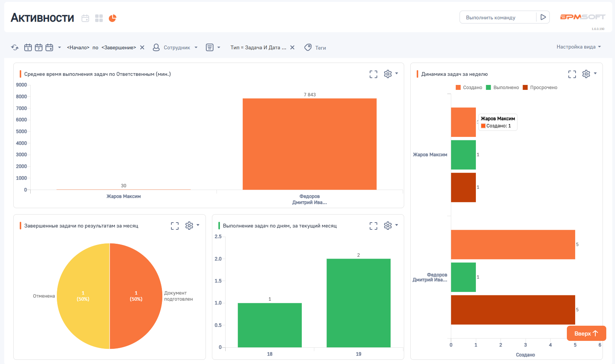Viewport: 615px width, 364px height.
Task: Filter by one day calendar icon
Action: tap(28, 47)
